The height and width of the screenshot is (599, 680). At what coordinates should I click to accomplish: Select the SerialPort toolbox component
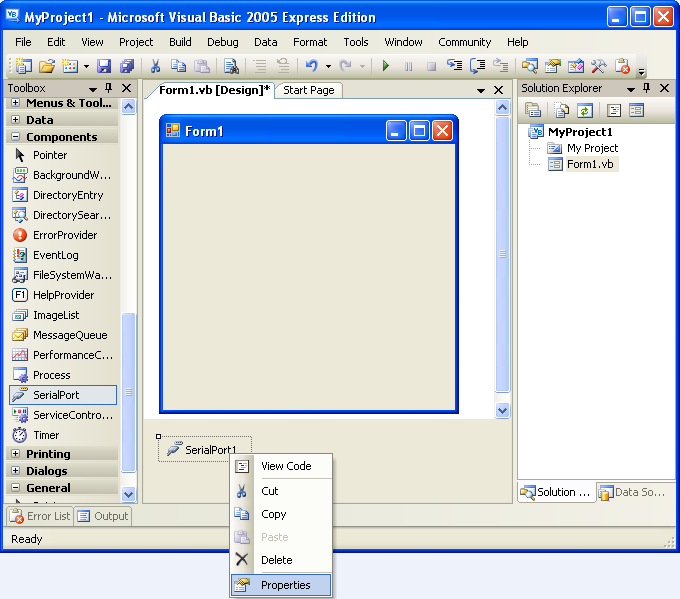[63, 395]
